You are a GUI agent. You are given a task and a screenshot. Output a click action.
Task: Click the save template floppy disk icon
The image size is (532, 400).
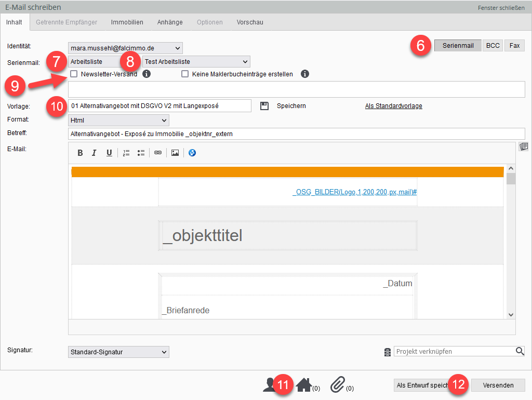[x=264, y=106]
